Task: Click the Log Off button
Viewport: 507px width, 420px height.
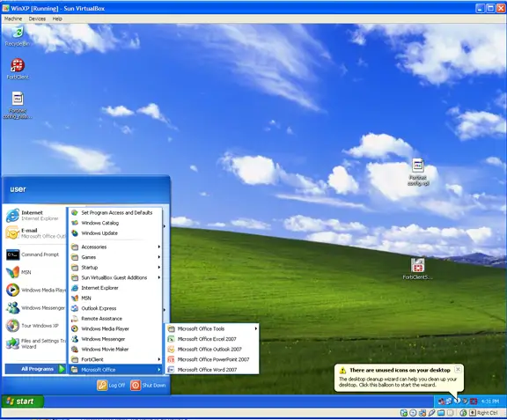Action: (x=111, y=385)
